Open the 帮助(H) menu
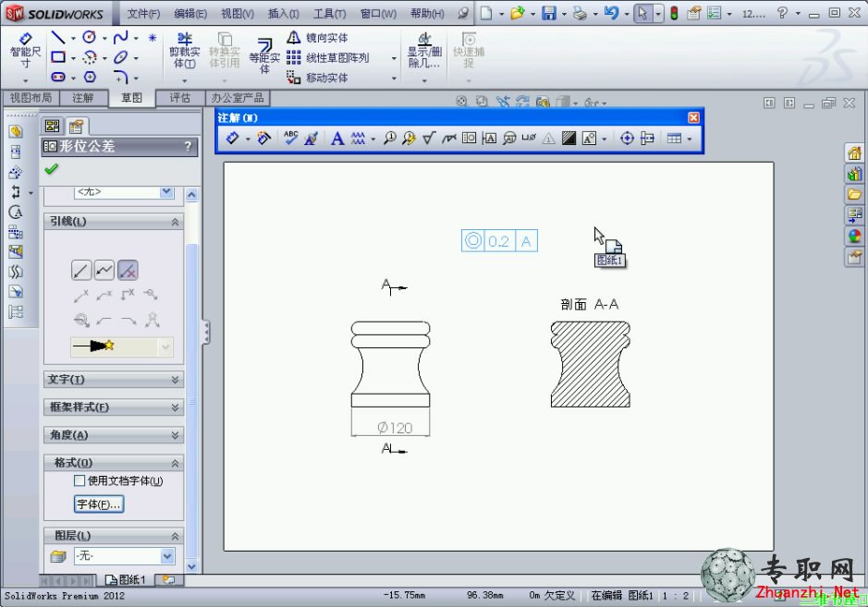 pos(427,13)
